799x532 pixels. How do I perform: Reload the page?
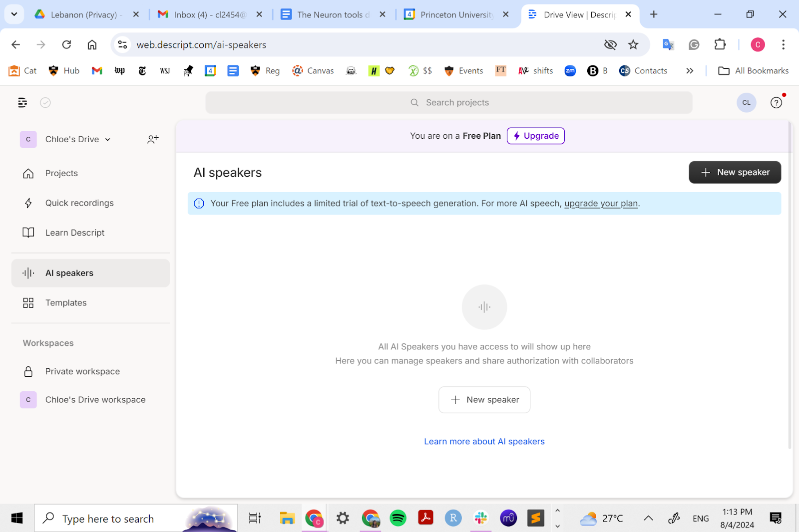66,44
